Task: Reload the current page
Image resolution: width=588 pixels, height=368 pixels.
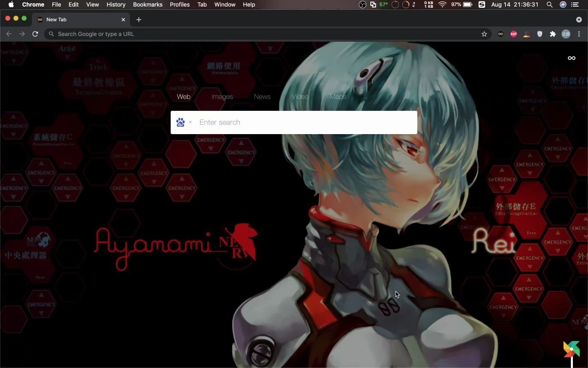Action: [x=35, y=34]
